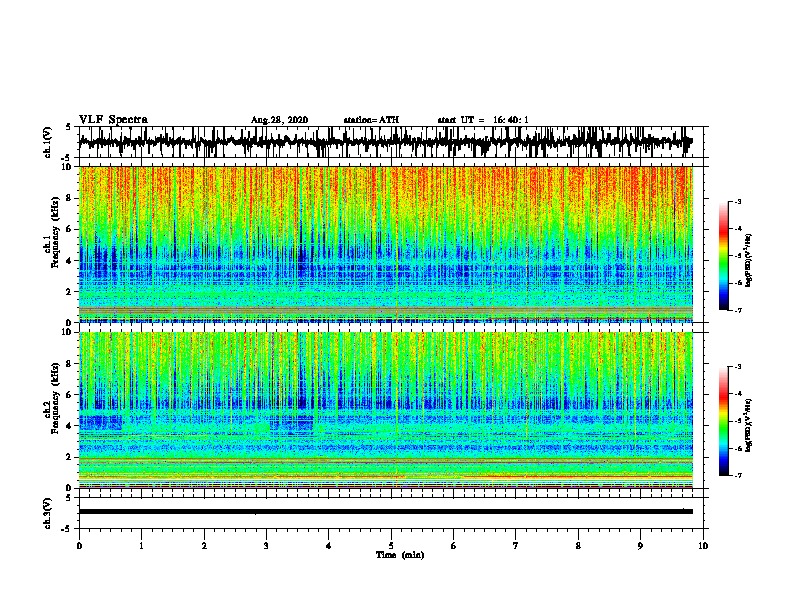The width and height of the screenshot is (792, 612).
Task: Click the 'station= ATH' label
Action: coord(371,120)
